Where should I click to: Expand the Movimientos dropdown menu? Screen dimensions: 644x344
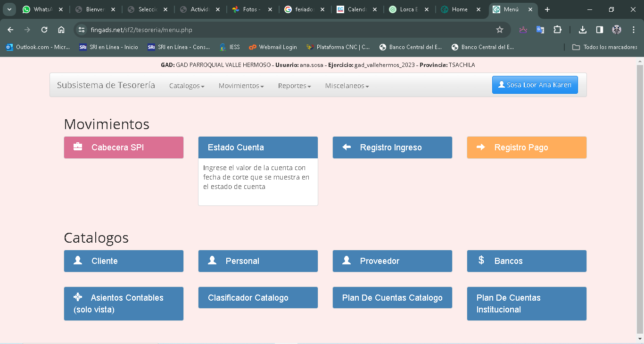241,86
